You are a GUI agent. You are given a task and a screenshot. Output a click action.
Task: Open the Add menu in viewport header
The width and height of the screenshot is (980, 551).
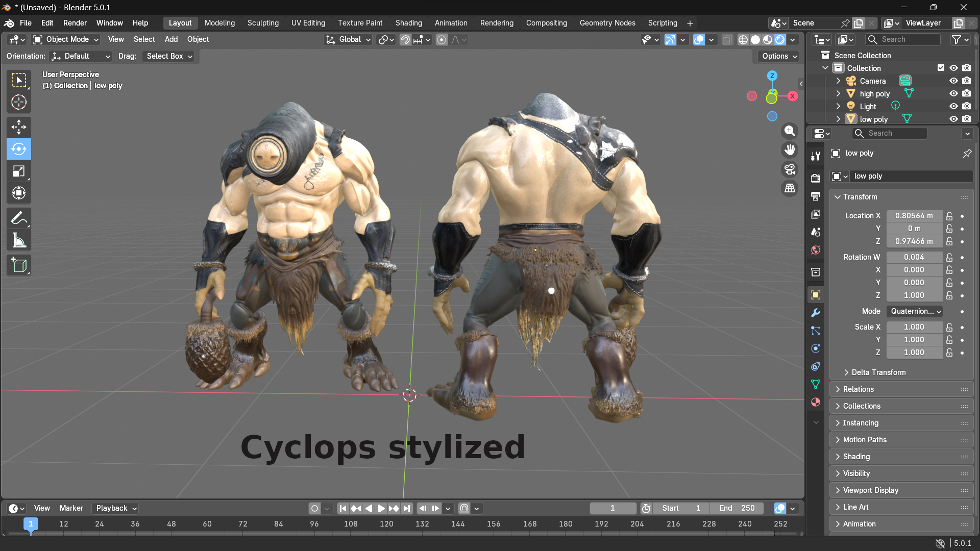171,39
